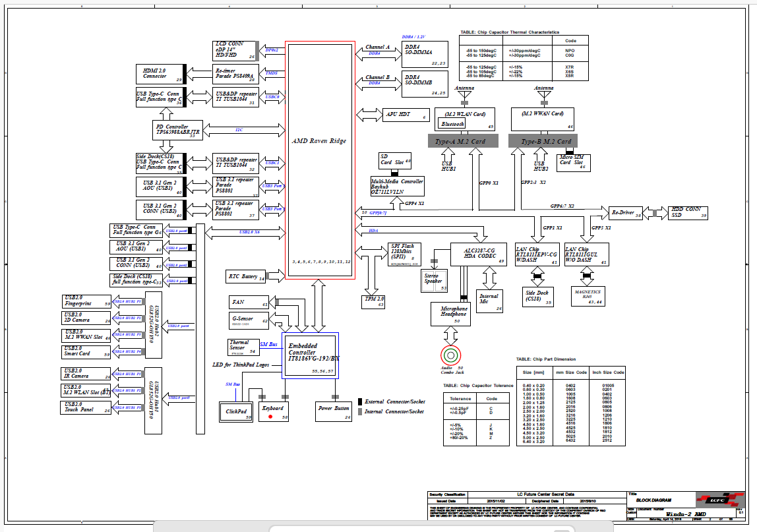The image size is (757, 532).
Task: Click the USB HUB1 label
Action: (448, 166)
